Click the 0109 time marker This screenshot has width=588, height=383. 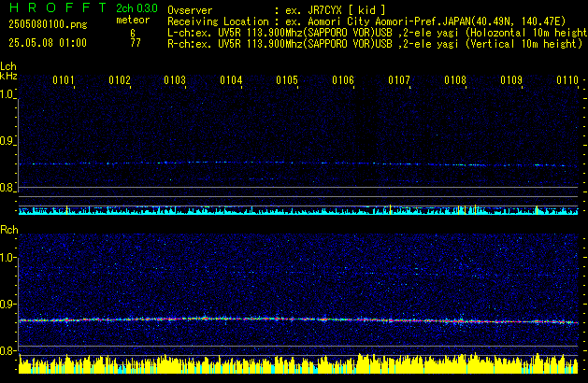[x=511, y=80]
